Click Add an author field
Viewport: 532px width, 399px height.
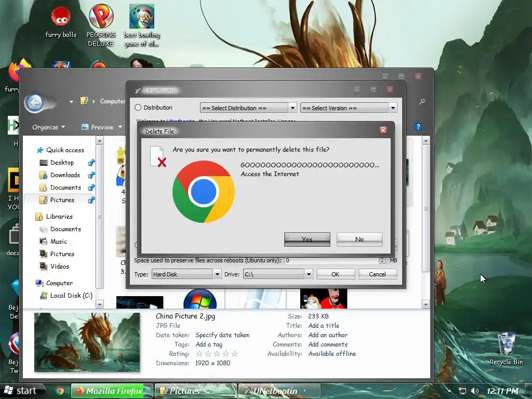(x=328, y=335)
